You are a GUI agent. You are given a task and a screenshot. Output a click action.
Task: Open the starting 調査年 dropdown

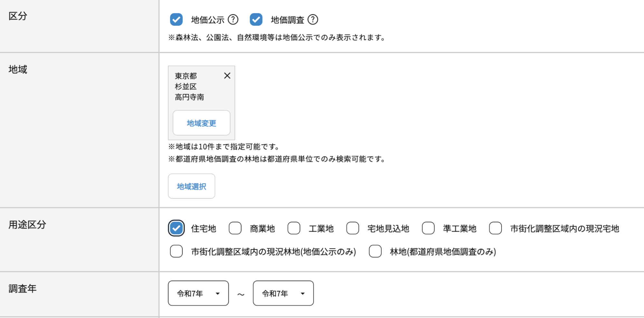click(198, 293)
